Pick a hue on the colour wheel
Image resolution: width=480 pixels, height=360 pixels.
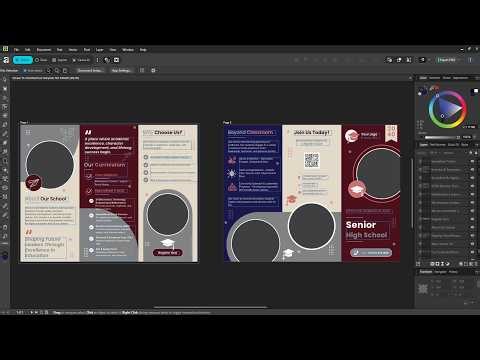coord(447,109)
